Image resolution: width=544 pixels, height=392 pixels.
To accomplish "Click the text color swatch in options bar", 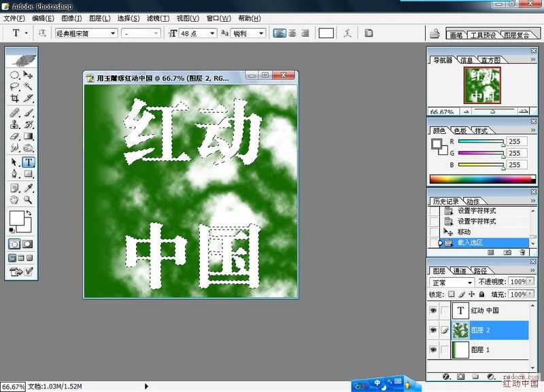I will (326, 33).
